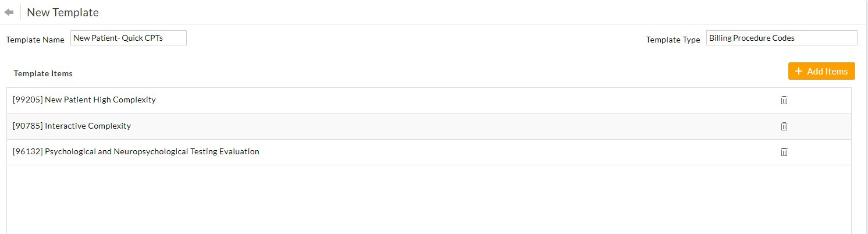Open the Template Type Billing Procedure Codes field
This screenshot has height=234, width=868.
pos(781,38)
